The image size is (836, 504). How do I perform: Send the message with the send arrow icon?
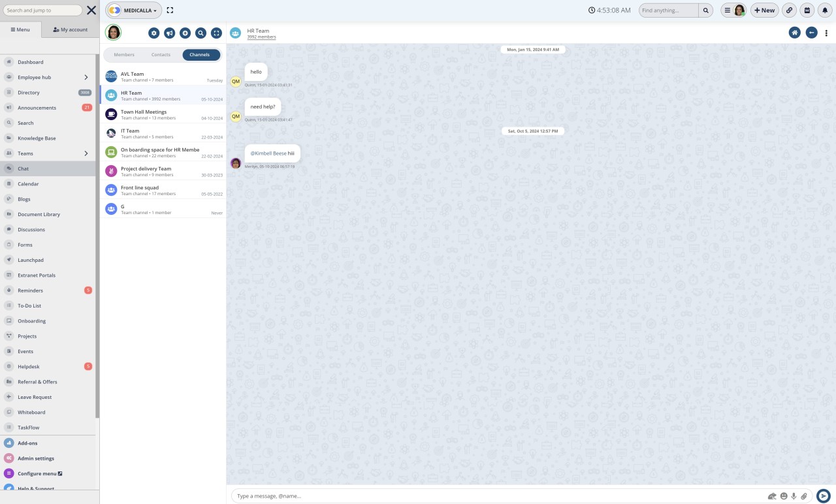(x=824, y=496)
